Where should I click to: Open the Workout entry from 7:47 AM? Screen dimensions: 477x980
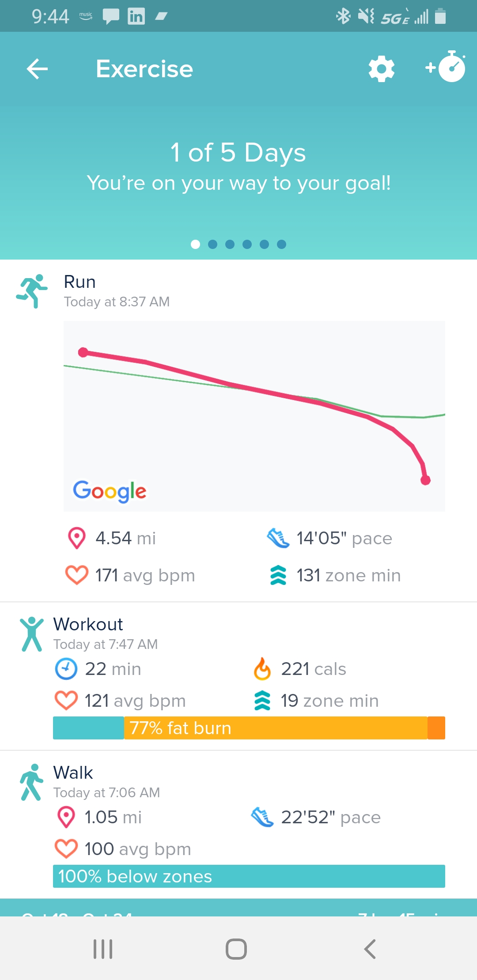click(238, 676)
